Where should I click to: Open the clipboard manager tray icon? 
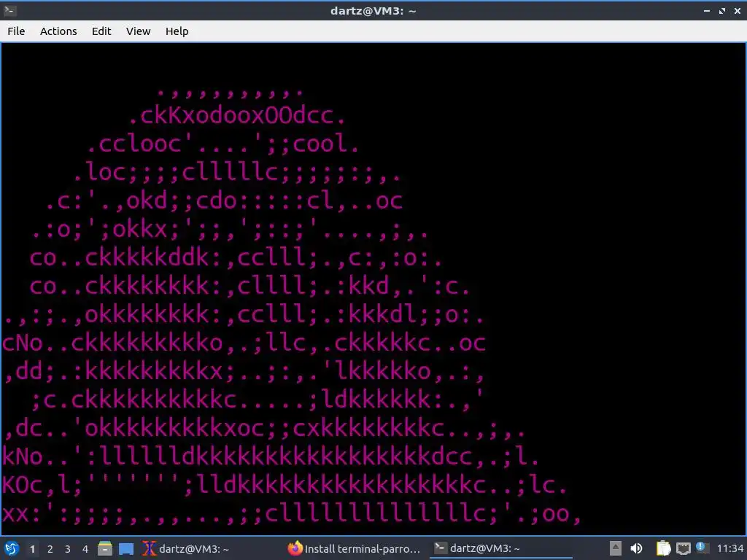click(x=664, y=548)
